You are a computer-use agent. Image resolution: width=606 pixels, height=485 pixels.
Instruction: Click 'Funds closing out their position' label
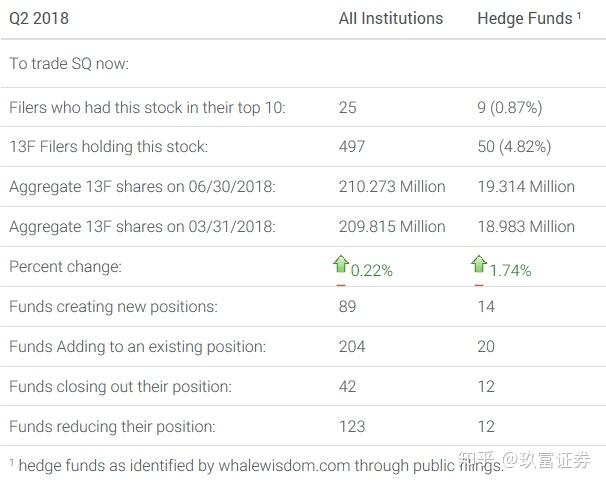coord(120,386)
